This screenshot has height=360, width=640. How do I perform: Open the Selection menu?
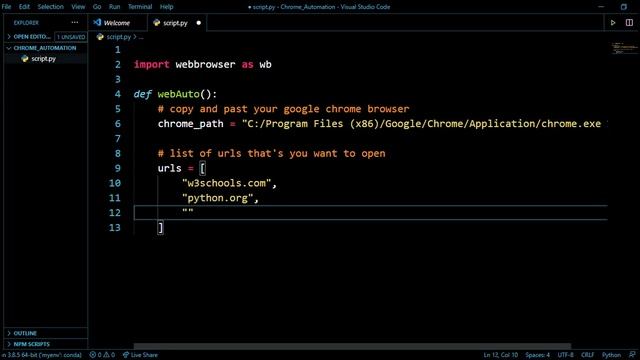coord(51,7)
